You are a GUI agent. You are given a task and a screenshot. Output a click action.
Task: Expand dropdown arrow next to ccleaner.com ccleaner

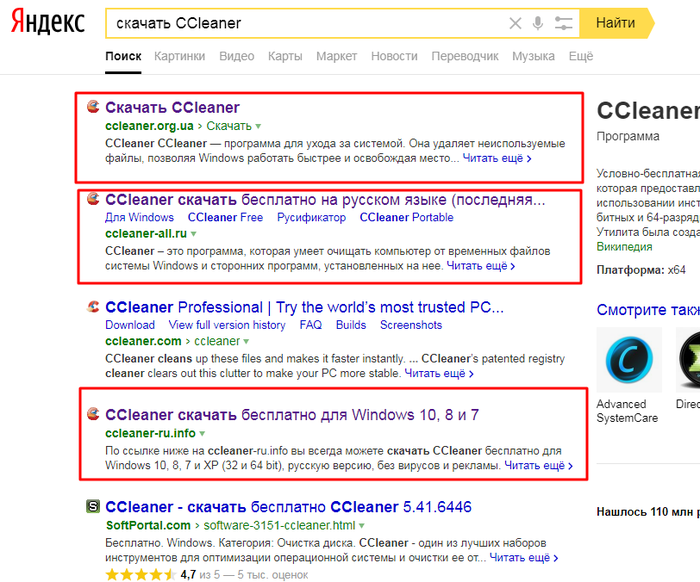tap(246, 341)
